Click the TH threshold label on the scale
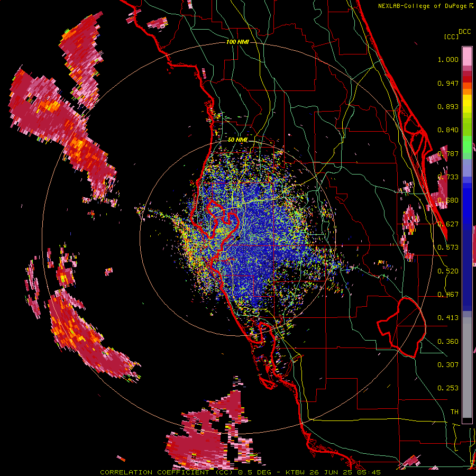 pos(454,412)
